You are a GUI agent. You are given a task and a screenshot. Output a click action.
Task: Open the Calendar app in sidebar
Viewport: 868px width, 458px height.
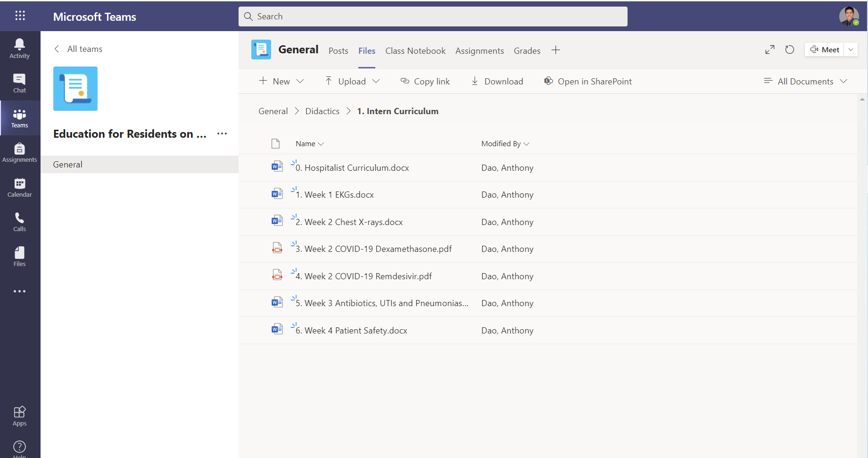coord(19,187)
